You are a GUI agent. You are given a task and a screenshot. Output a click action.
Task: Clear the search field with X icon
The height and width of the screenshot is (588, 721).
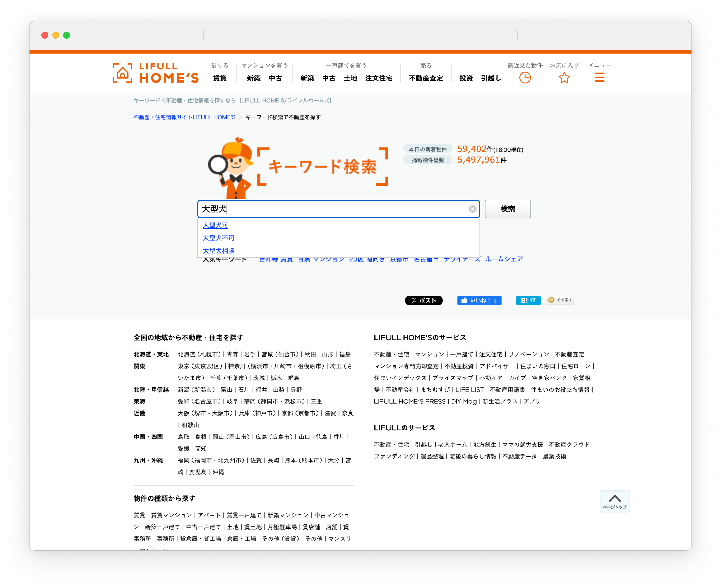pyautogui.click(x=472, y=209)
